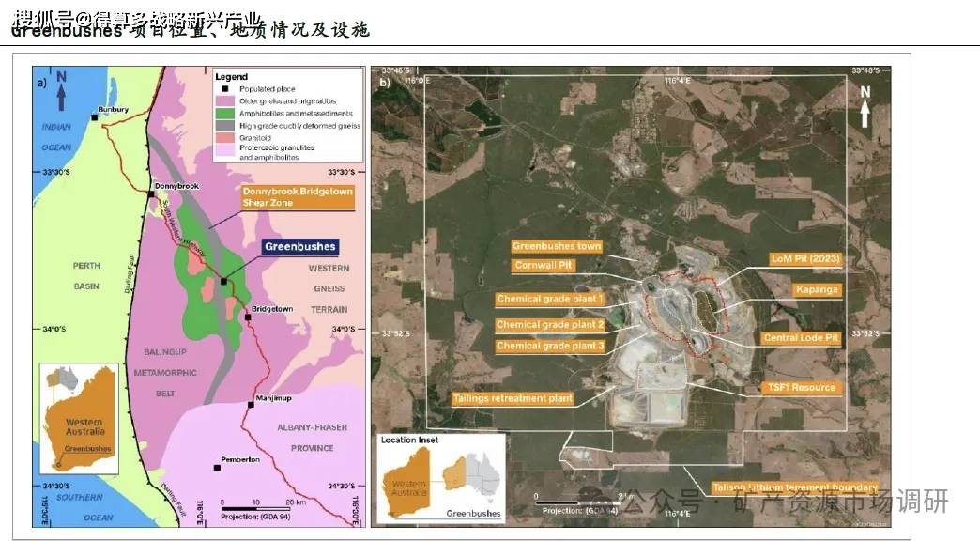Click the Bunbury populated place marker
This screenshot has width=980, height=541.
[x=95, y=117]
